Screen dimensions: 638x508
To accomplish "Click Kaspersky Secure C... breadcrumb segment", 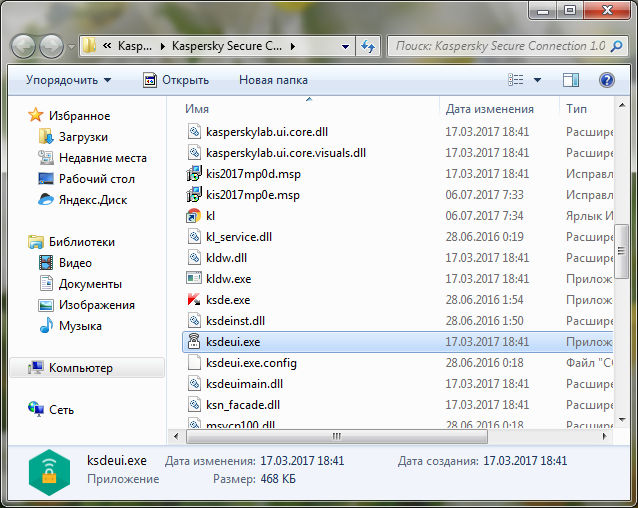I will [227, 46].
